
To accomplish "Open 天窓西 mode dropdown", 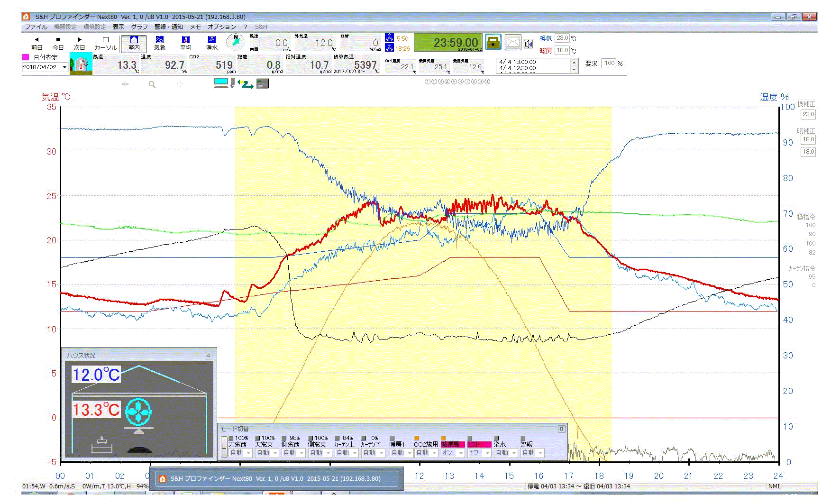I will 240,453.
